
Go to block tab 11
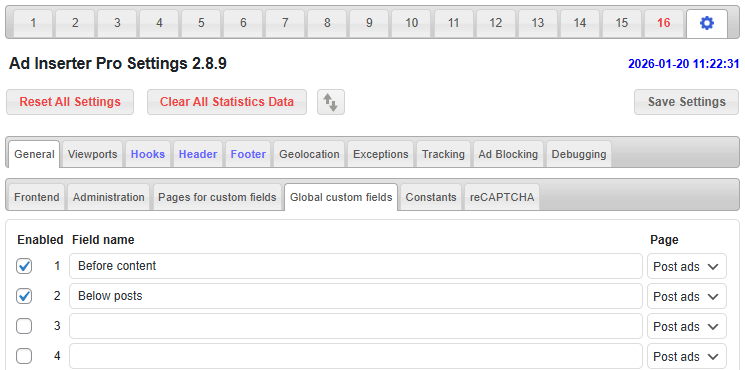454,23
